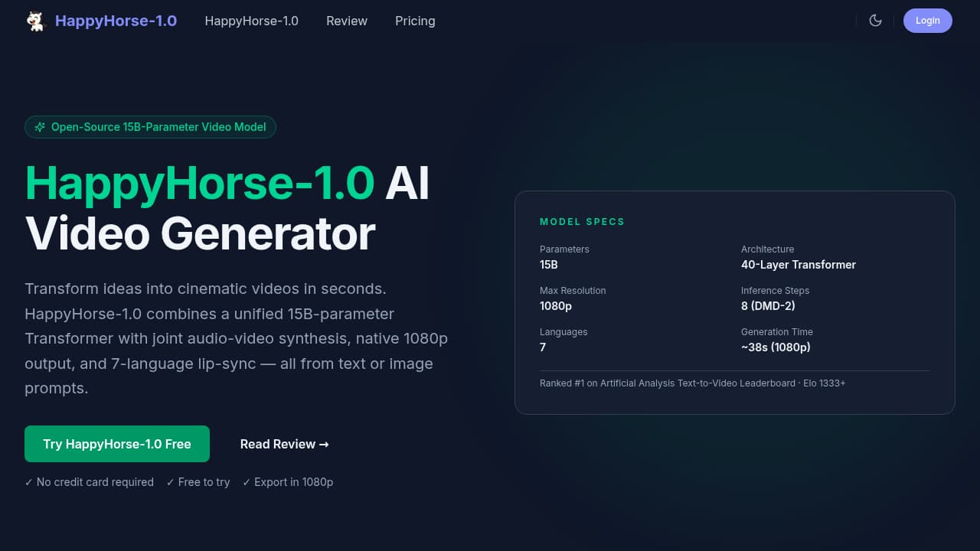Open the Pricing navigation item
This screenshot has height=551, width=980.
pyautogui.click(x=415, y=21)
